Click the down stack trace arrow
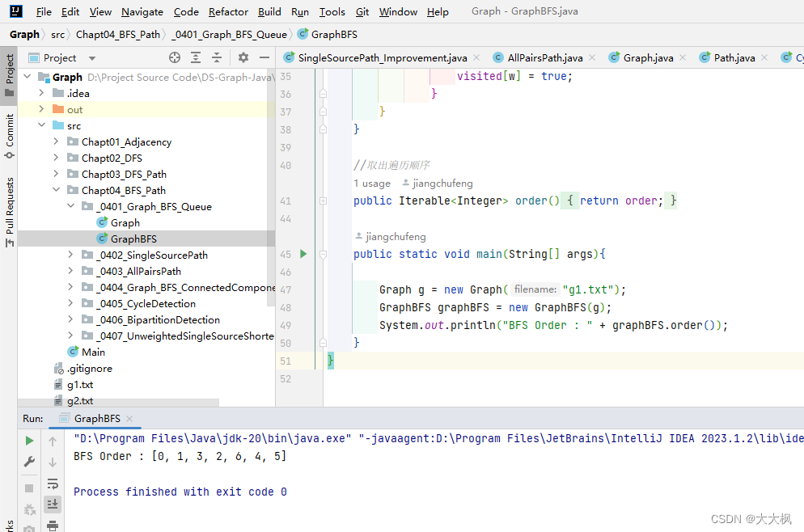Screen dimensions: 804x532 (x=53, y=462)
